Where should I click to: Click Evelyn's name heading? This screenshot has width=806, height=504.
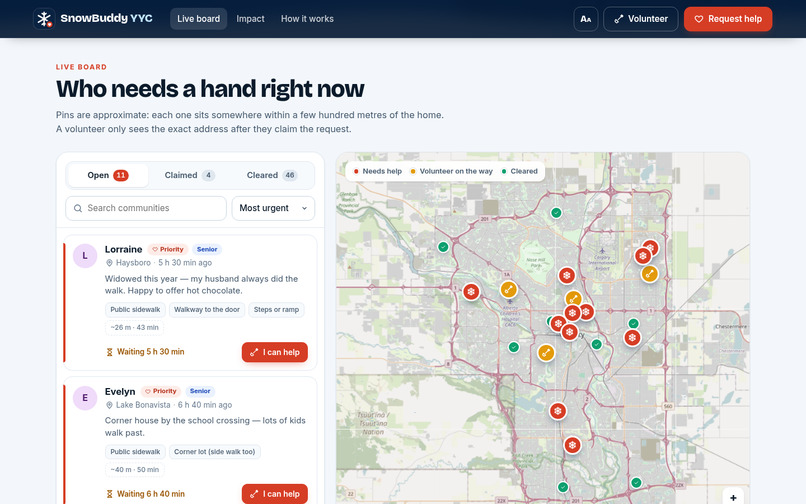pyautogui.click(x=120, y=391)
